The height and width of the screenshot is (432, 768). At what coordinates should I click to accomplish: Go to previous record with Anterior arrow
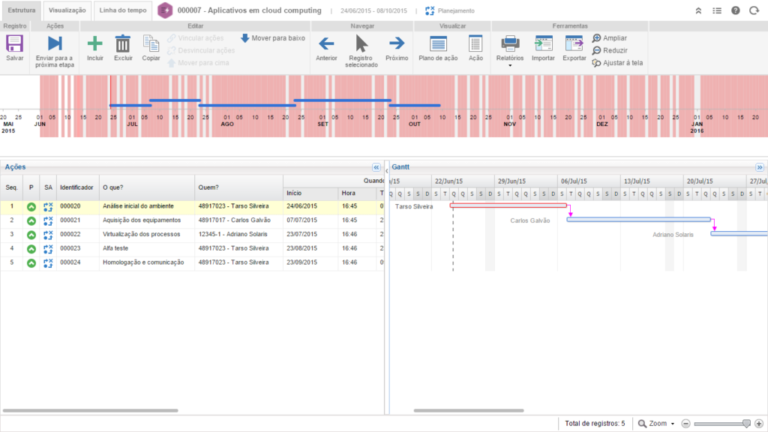326,44
